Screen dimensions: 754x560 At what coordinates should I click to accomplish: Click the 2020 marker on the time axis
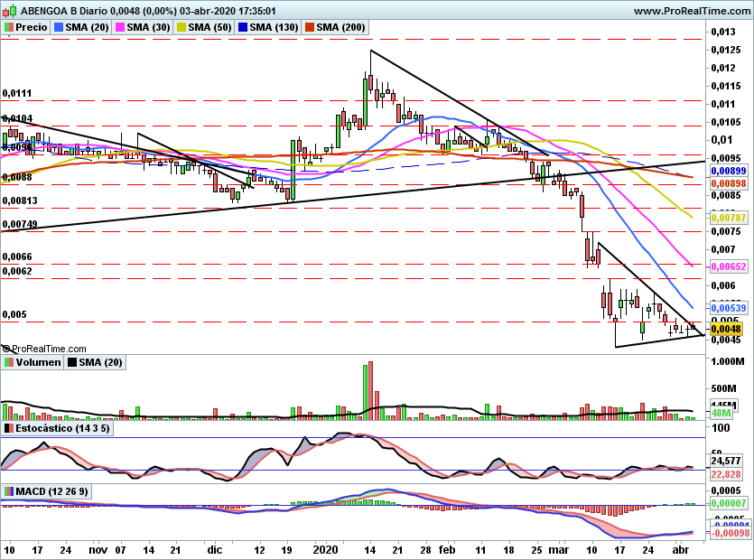tap(326, 550)
